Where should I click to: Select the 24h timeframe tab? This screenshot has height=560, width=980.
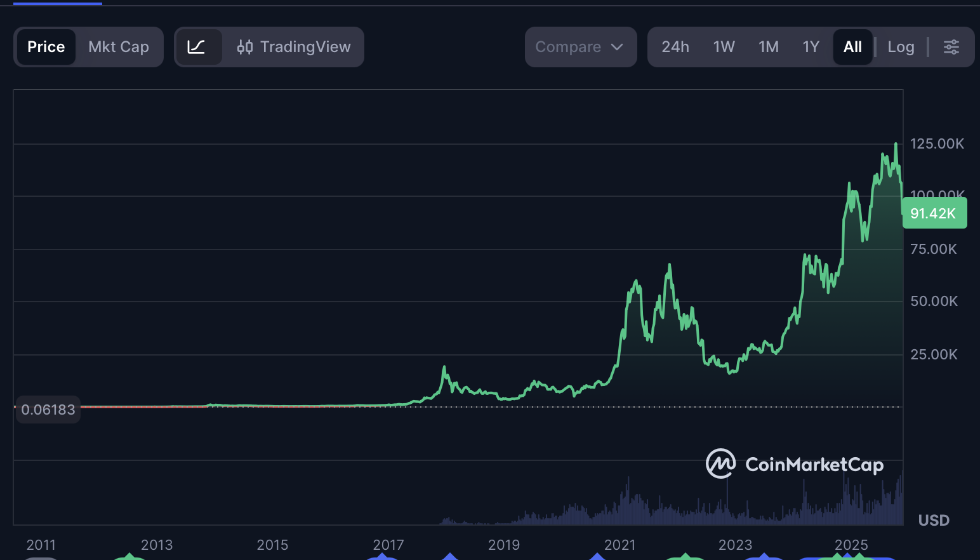675,46
